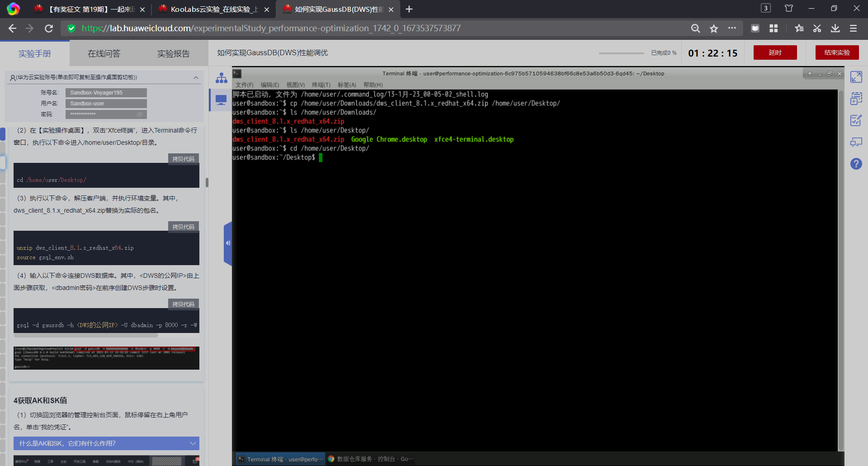Switch to the 在线问答 tab
Screen dimensions: 868x466
(x=104, y=53)
